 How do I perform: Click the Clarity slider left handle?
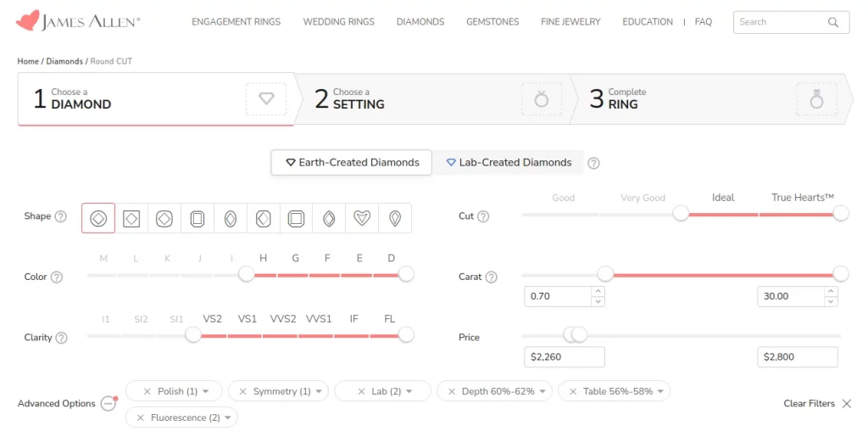tap(193, 335)
